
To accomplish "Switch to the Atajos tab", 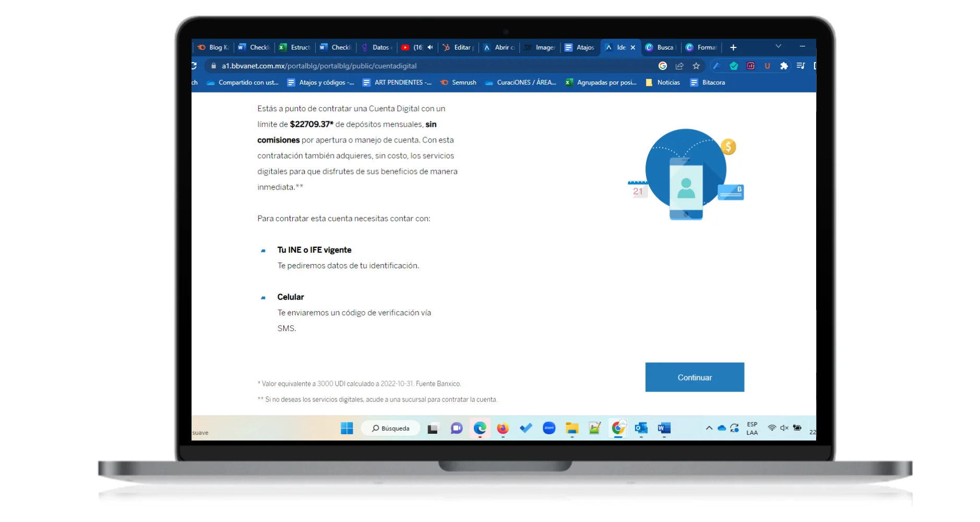I will pyautogui.click(x=580, y=48).
